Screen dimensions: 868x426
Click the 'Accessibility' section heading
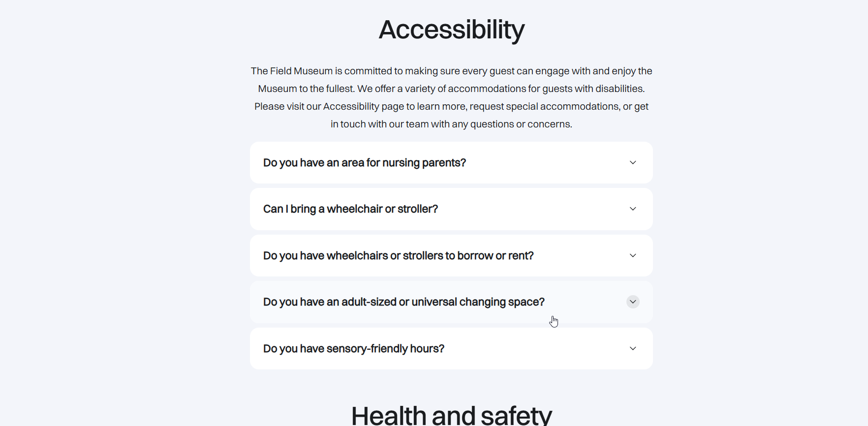tap(451, 30)
